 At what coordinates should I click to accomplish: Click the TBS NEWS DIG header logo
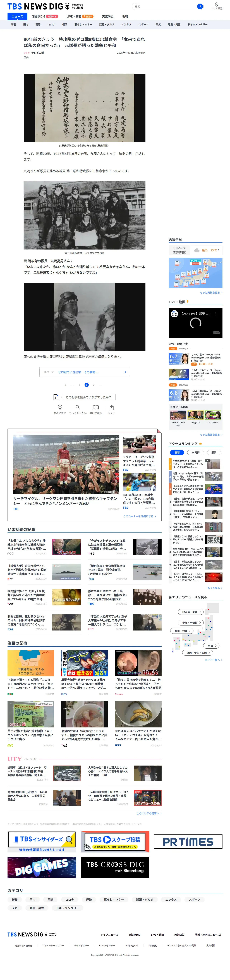click(x=45, y=6)
